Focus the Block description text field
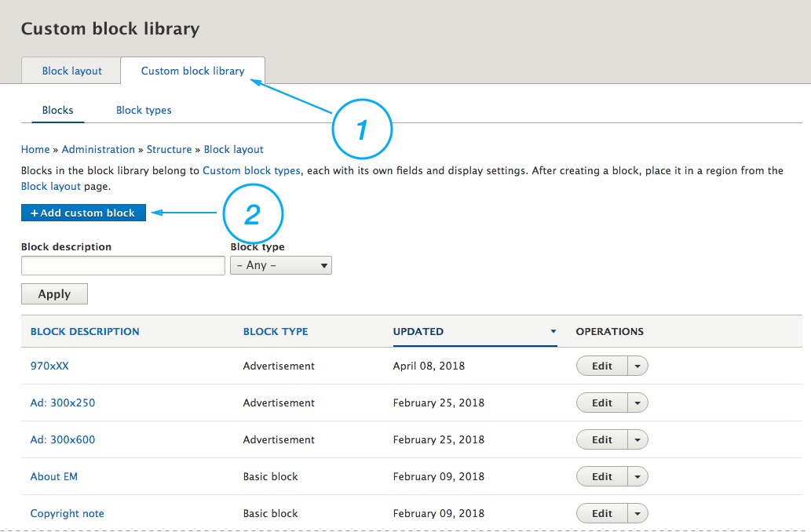The image size is (811, 532). 123,266
